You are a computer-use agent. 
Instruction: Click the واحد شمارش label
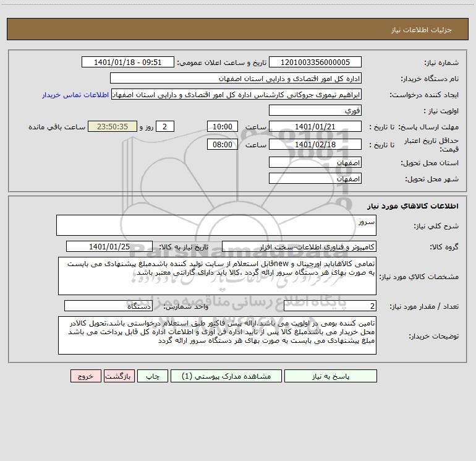click(x=186, y=307)
